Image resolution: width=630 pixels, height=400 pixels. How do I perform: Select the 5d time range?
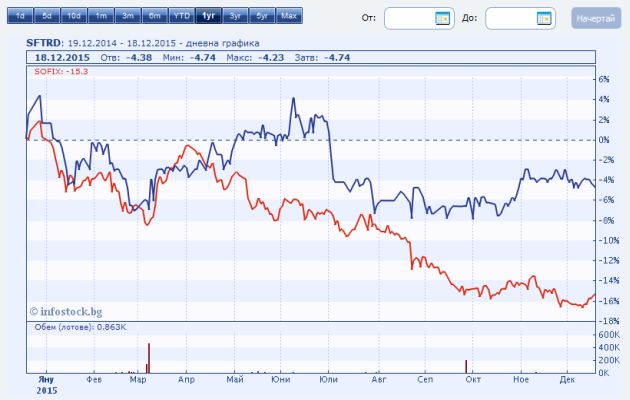[47, 16]
